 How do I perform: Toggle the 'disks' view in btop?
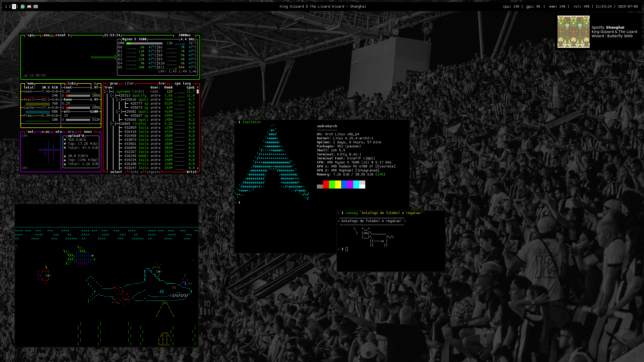click(71, 83)
